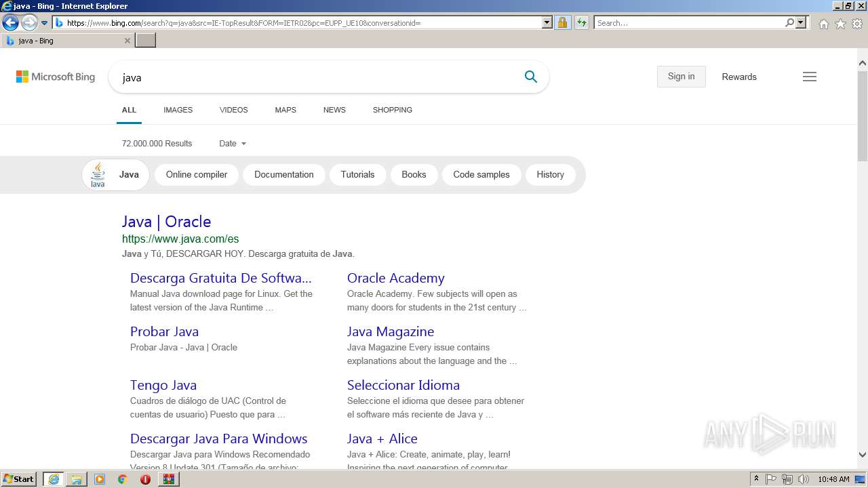Open the media player taskbar icon

[100, 479]
